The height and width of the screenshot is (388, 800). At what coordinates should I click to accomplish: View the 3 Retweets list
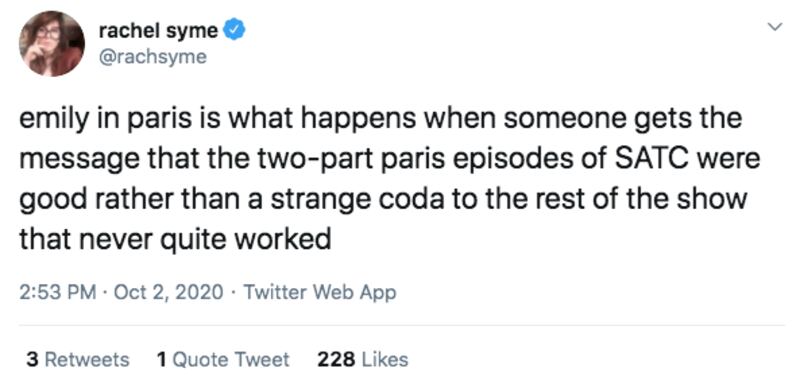pyautogui.click(x=77, y=359)
